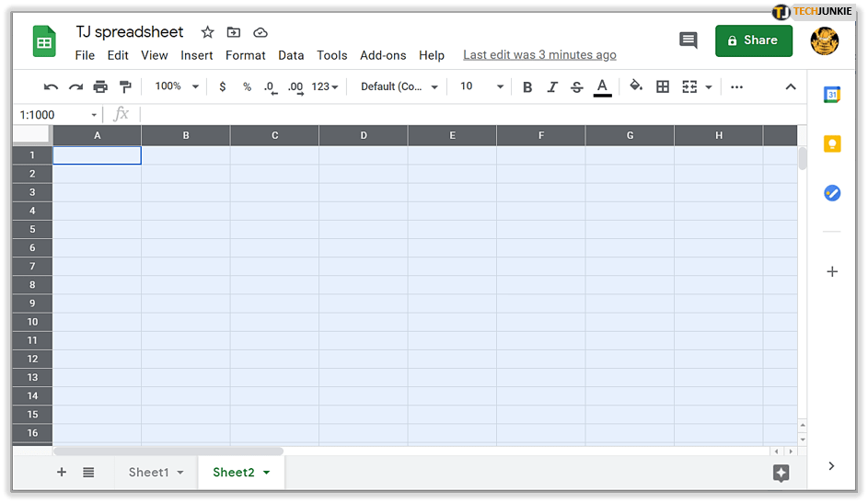Open the 'Last edit was 3 minutes ago' link
Image resolution: width=868 pixels, height=503 pixels.
pos(539,55)
